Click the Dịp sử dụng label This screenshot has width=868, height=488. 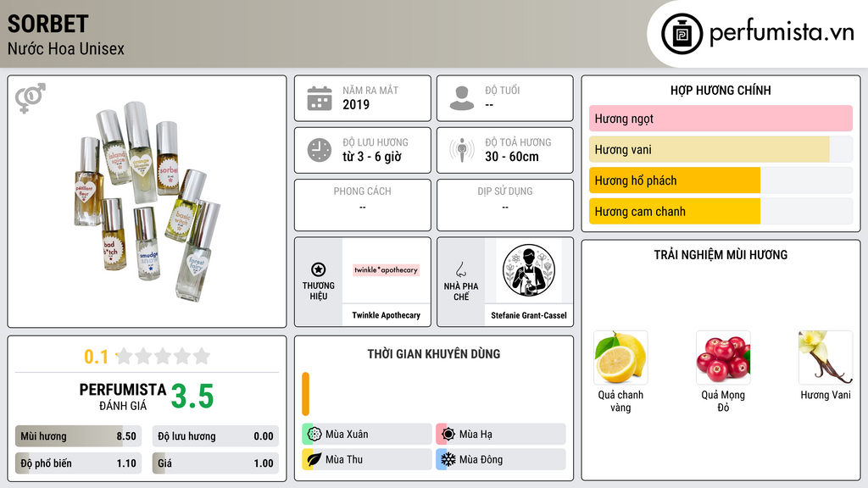pyautogui.click(x=505, y=191)
